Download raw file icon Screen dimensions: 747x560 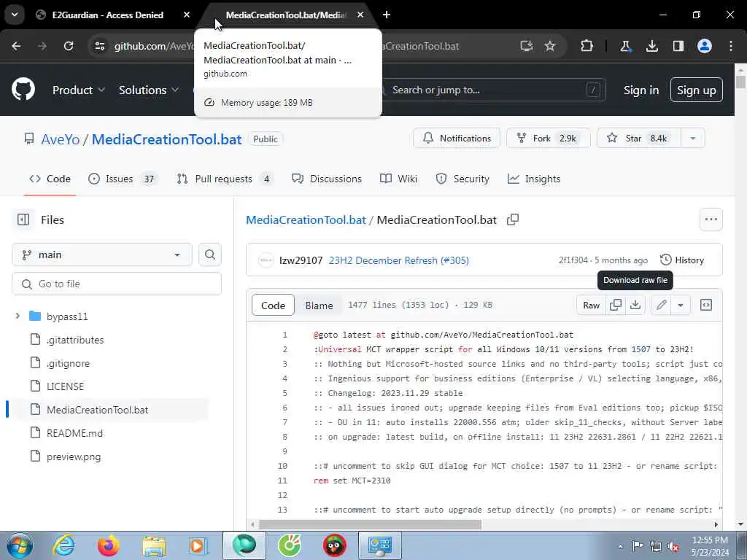pos(635,305)
